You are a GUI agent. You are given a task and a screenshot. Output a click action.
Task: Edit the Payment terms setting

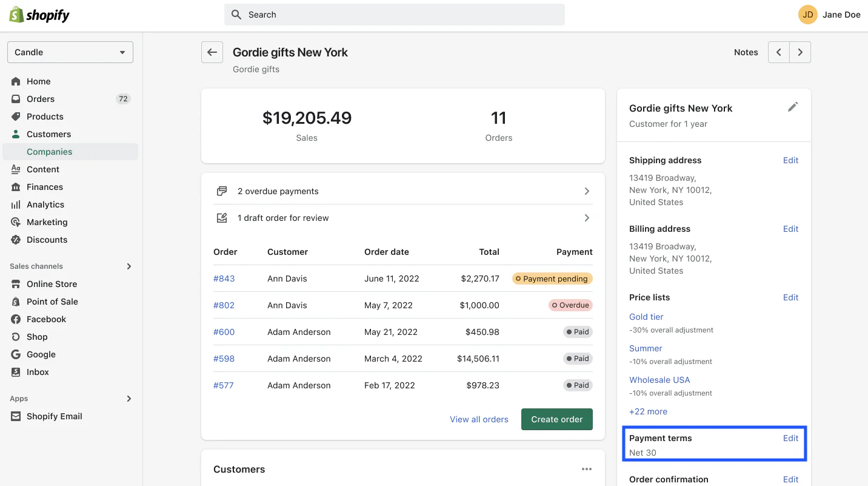tap(790, 437)
